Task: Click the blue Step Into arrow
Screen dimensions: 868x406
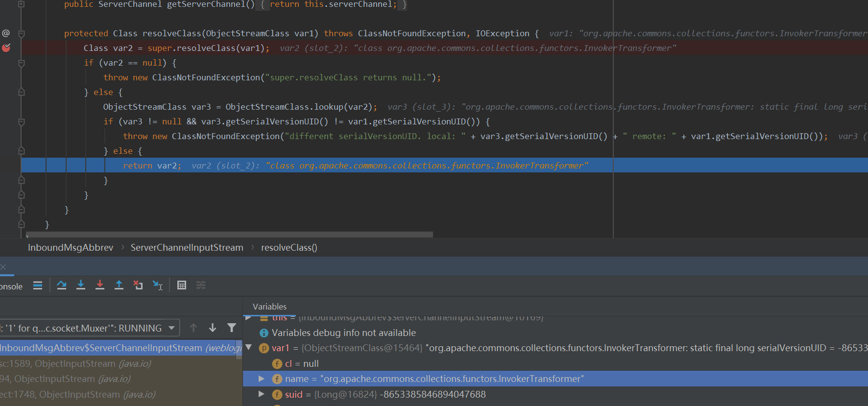Action: [x=81, y=285]
